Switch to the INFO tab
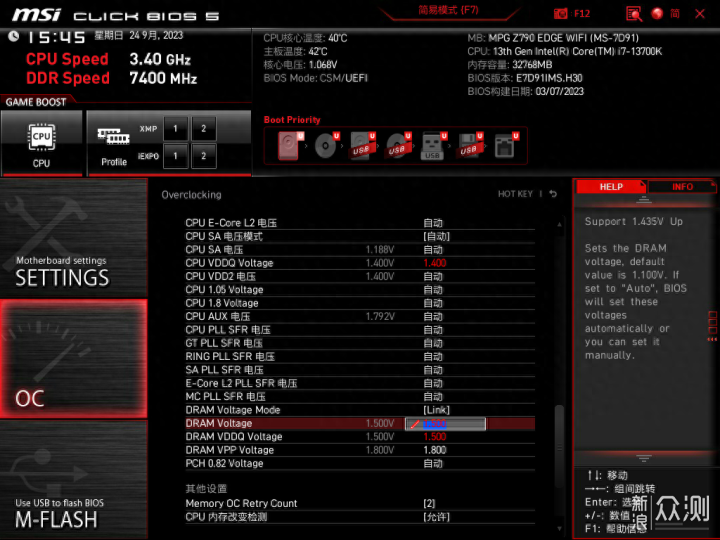 click(x=682, y=187)
